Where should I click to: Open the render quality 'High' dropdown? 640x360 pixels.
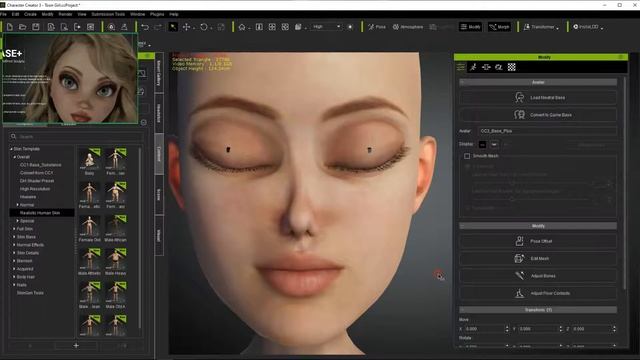pos(326,27)
